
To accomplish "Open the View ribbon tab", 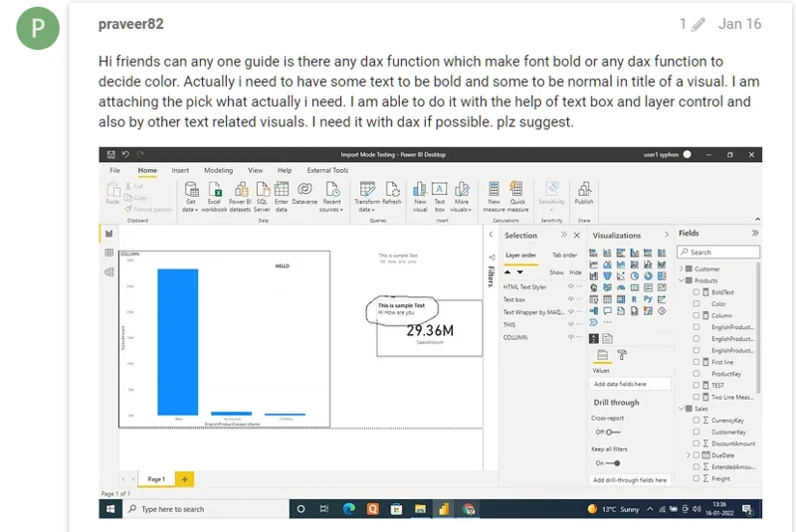I will pos(256,170).
